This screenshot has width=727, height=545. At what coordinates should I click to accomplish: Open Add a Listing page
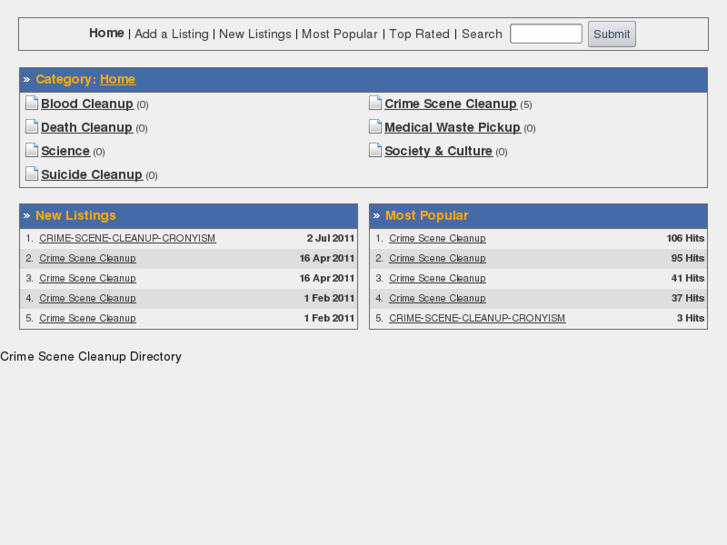[x=172, y=34]
